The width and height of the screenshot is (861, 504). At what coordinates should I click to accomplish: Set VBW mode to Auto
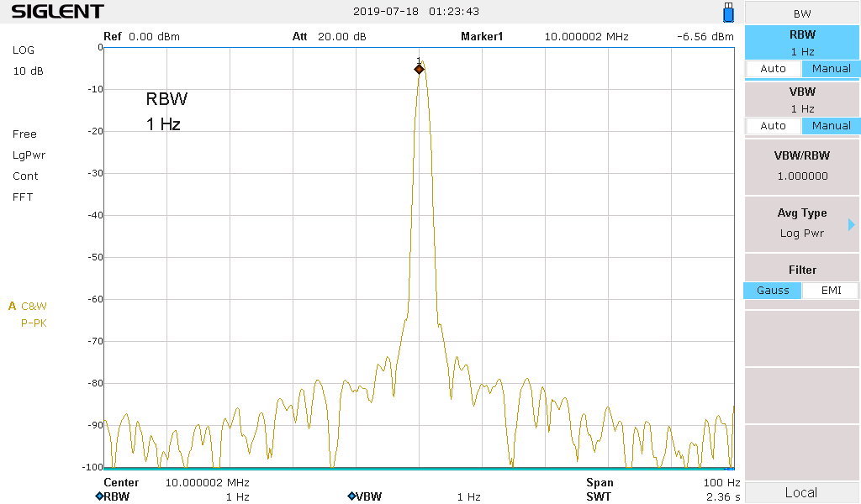773,126
